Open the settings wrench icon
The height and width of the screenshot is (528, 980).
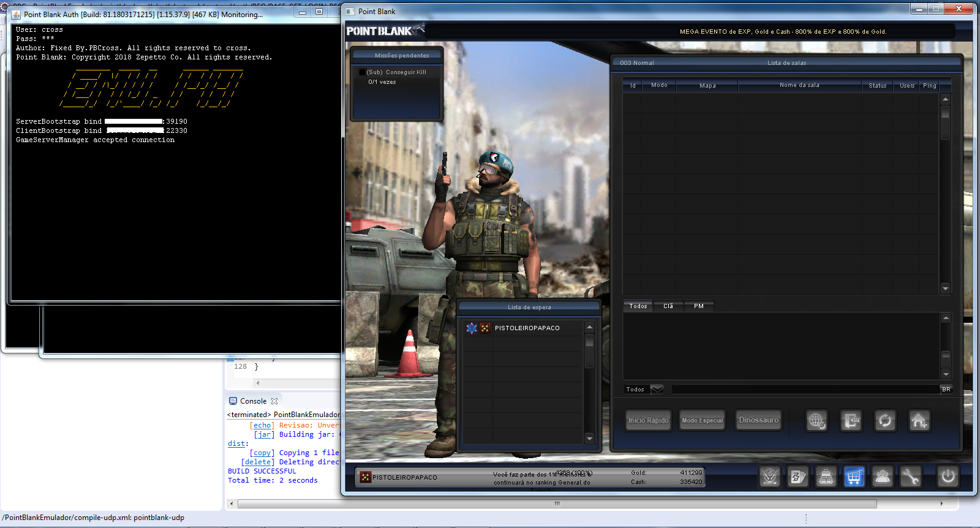pos(911,476)
